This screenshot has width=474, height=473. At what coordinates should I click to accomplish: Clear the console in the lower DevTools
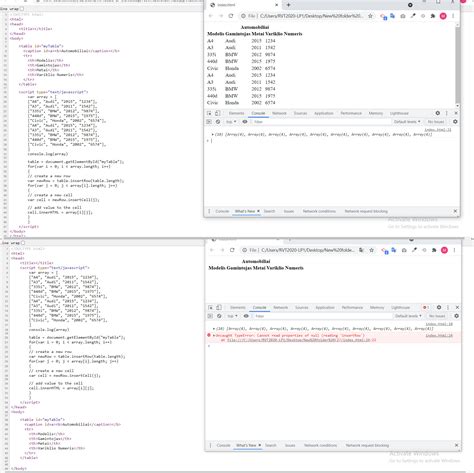coord(219,316)
